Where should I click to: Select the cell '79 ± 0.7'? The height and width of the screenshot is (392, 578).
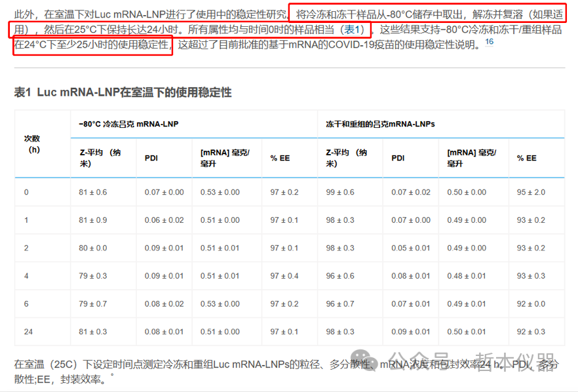(x=93, y=304)
